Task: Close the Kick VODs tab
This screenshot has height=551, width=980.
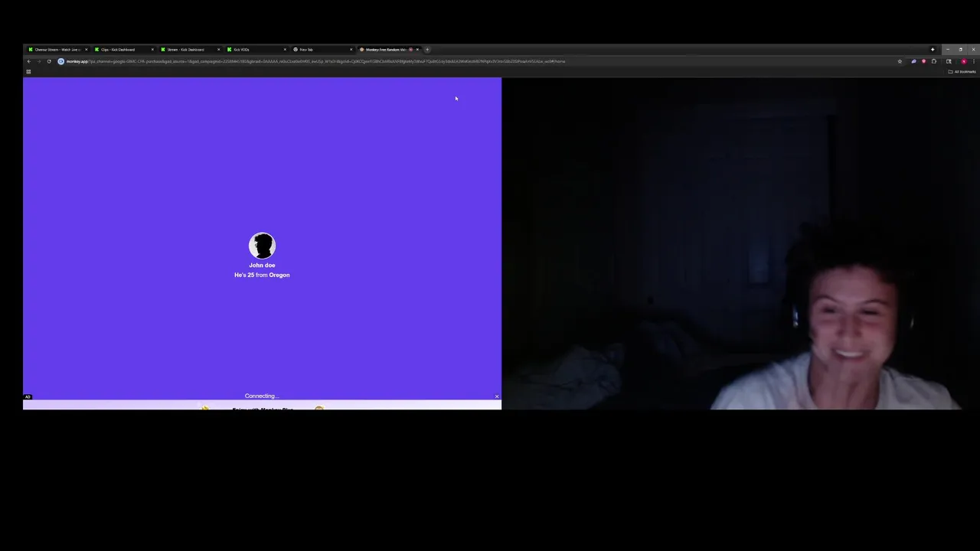Action: pos(285,50)
